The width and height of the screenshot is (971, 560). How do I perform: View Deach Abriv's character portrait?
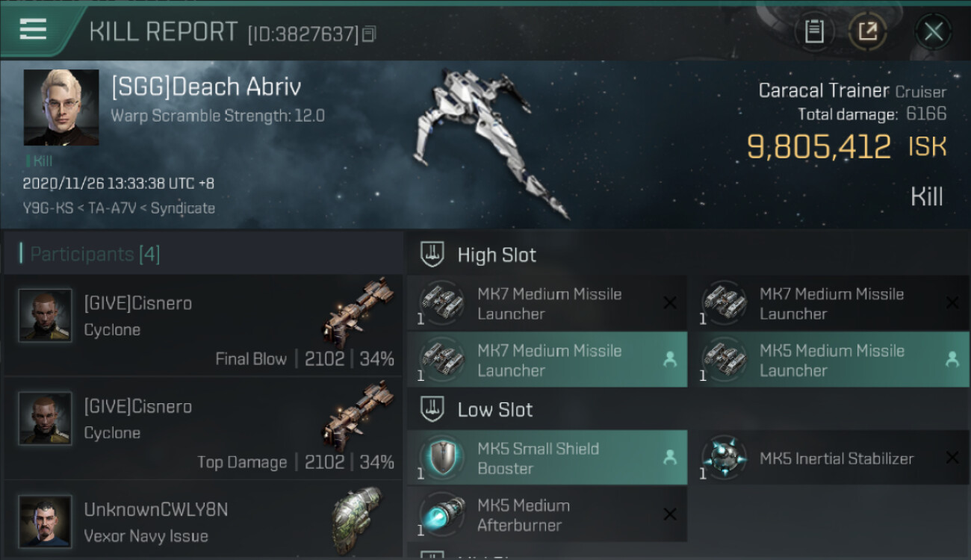point(61,108)
